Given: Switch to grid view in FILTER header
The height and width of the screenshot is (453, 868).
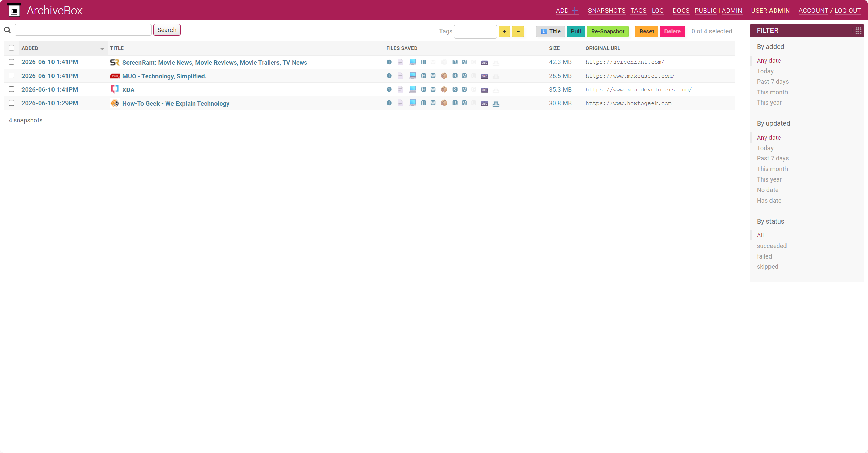Looking at the screenshot, I should [858, 31].
